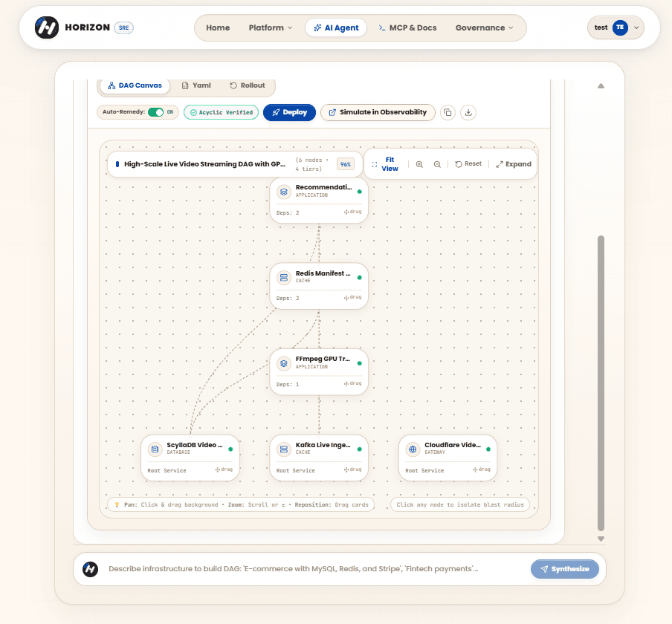Click the SRE badge next to Horizon
This screenshot has width=672, height=624.
tap(124, 27)
